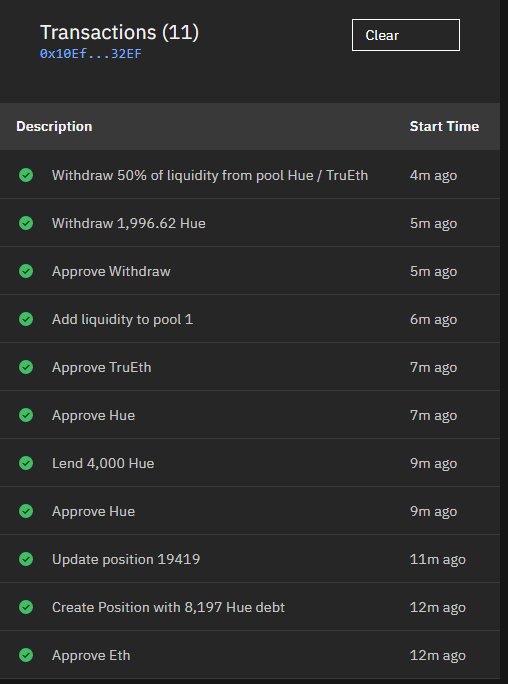Viewport: 508px width, 684px height.
Task: Click the success icon for Lend 4,000 Hue
Action: [26, 463]
